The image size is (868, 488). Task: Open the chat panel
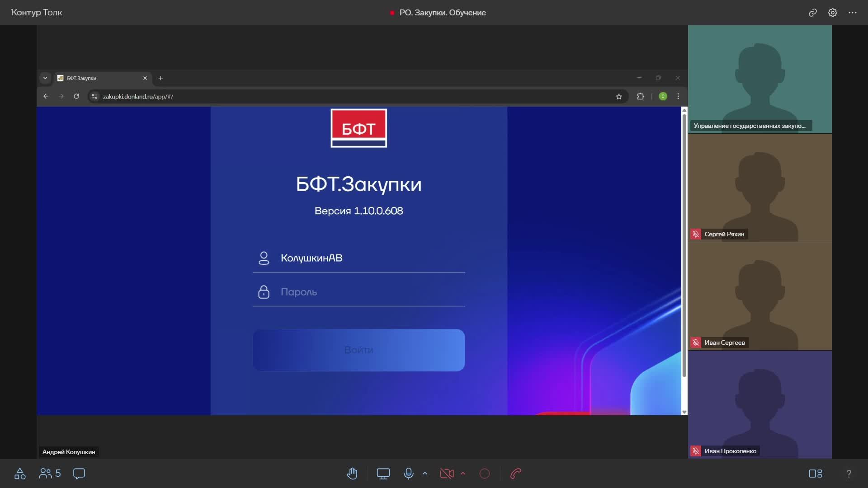click(79, 474)
